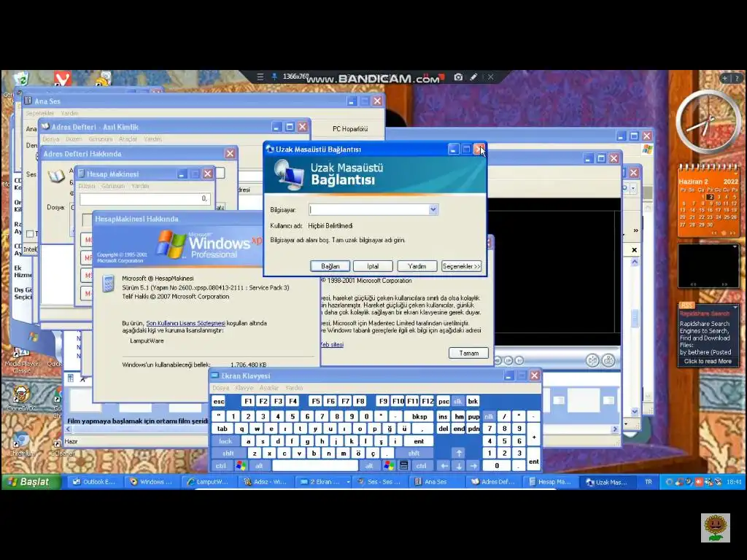Open the Recycle Bin desktop icon
Screen dimensions: 747x560
tap(21, 79)
